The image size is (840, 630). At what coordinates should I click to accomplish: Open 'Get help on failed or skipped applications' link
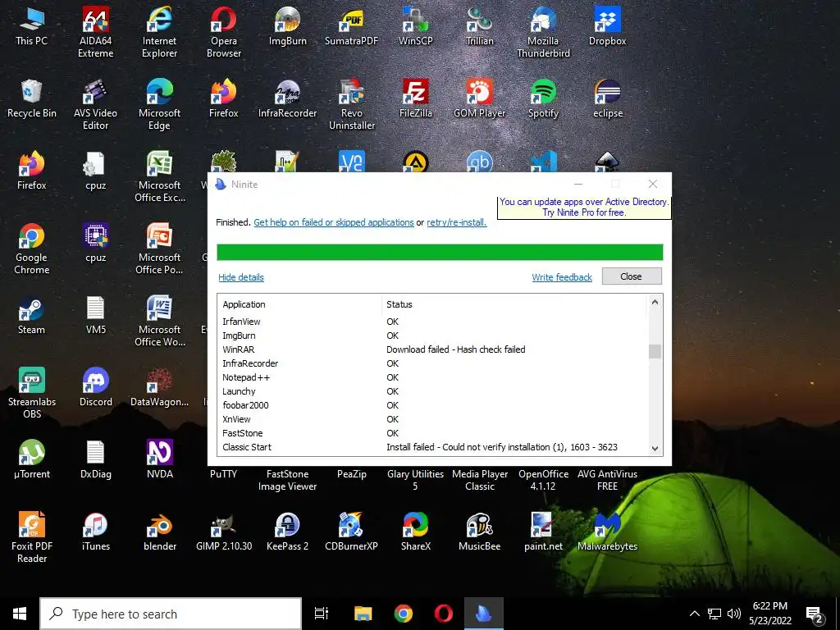[x=334, y=222]
